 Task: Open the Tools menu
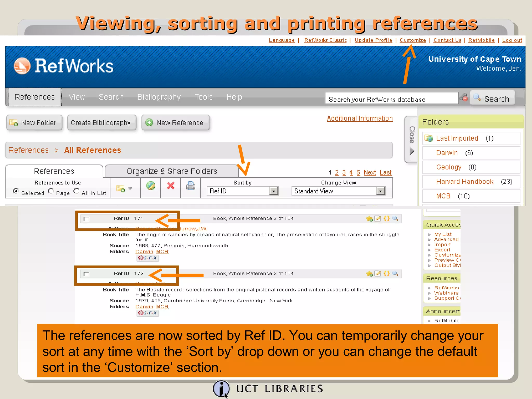point(204,97)
